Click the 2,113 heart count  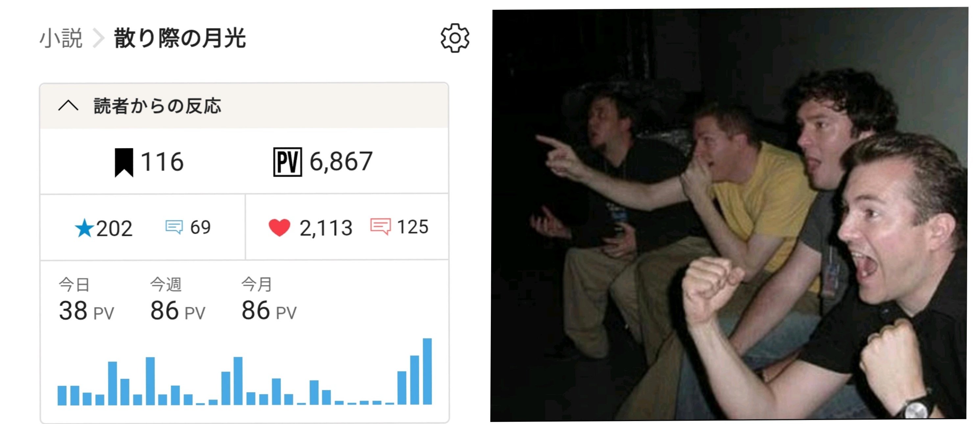point(326,228)
